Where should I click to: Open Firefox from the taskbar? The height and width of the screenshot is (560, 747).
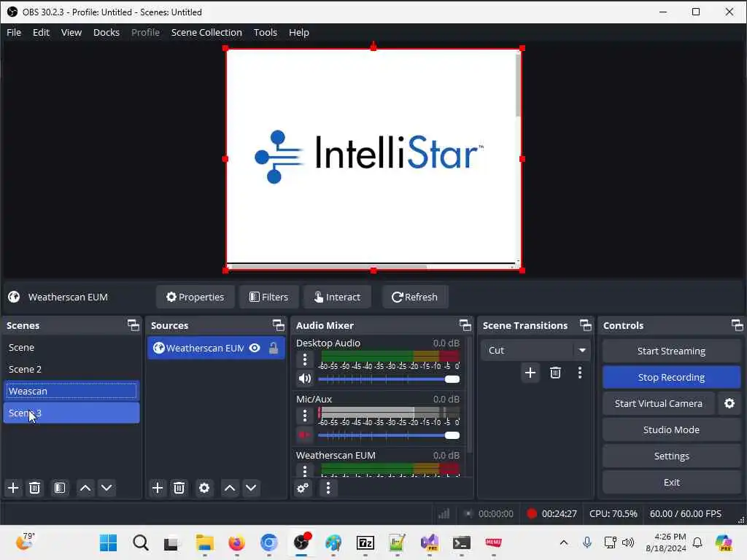point(236,542)
